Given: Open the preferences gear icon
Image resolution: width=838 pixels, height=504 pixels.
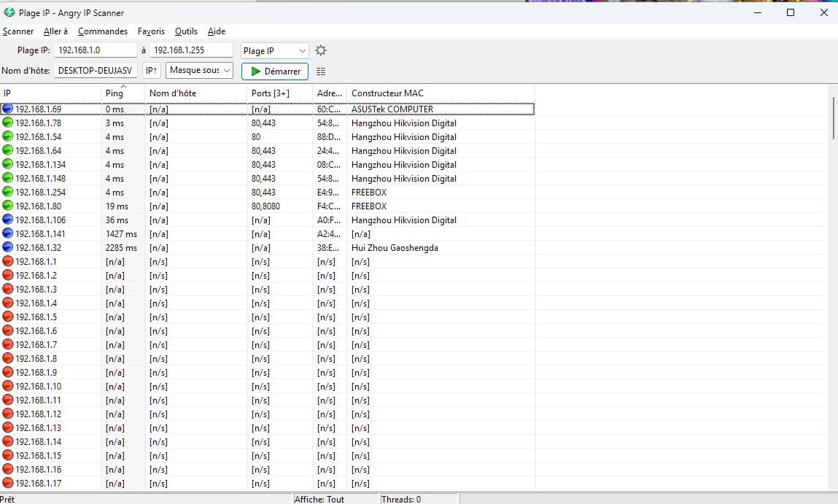Looking at the screenshot, I should [x=321, y=50].
